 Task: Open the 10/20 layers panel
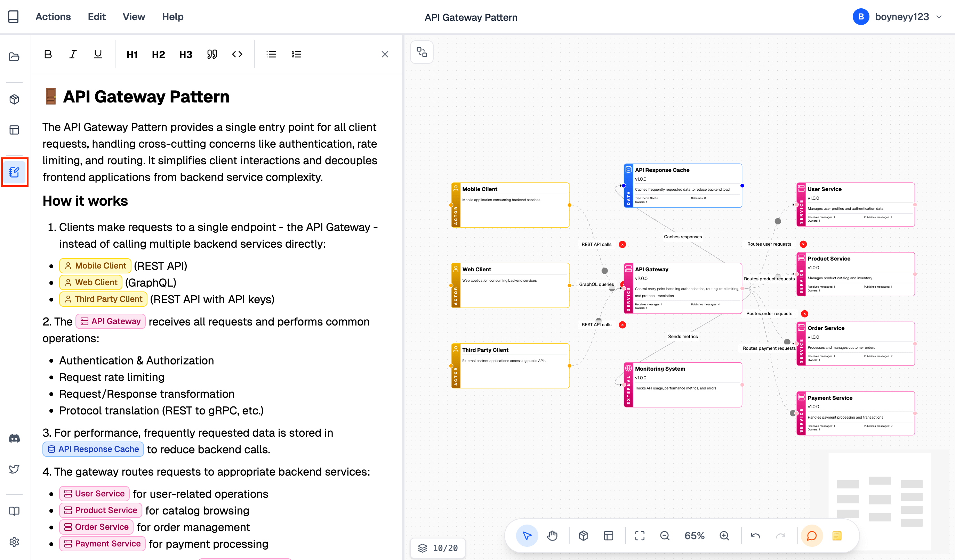point(438,548)
